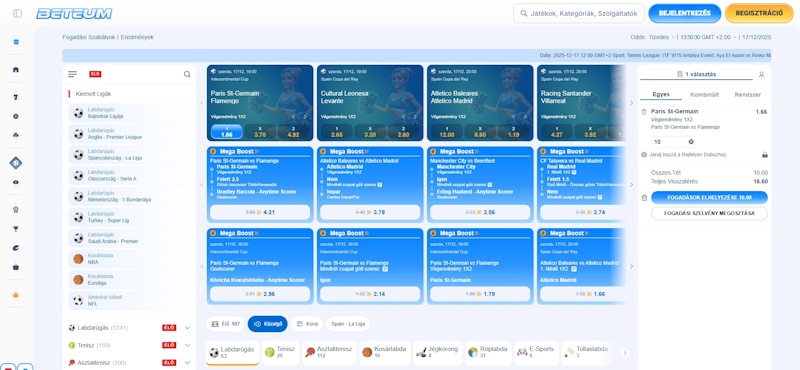This screenshot has width=800, height=370.
Task: Click the hamburger menu icon in sports panel
Action: tap(72, 74)
